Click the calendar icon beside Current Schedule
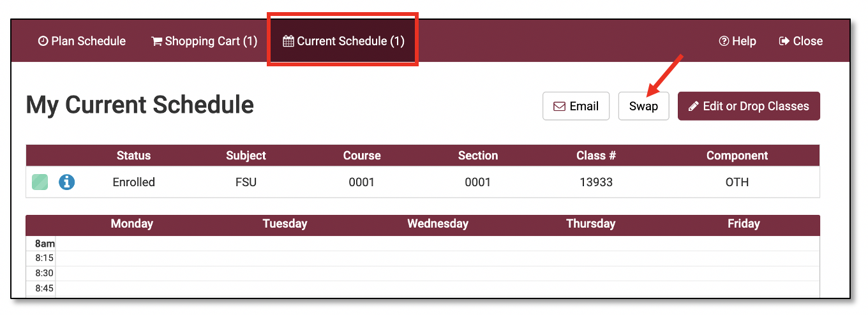This screenshot has width=868, height=315. [288, 41]
